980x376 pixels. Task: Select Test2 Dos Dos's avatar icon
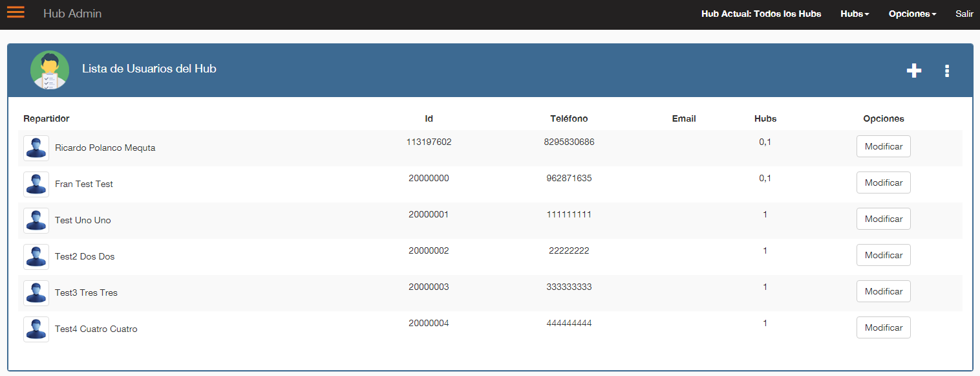coord(36,257)
